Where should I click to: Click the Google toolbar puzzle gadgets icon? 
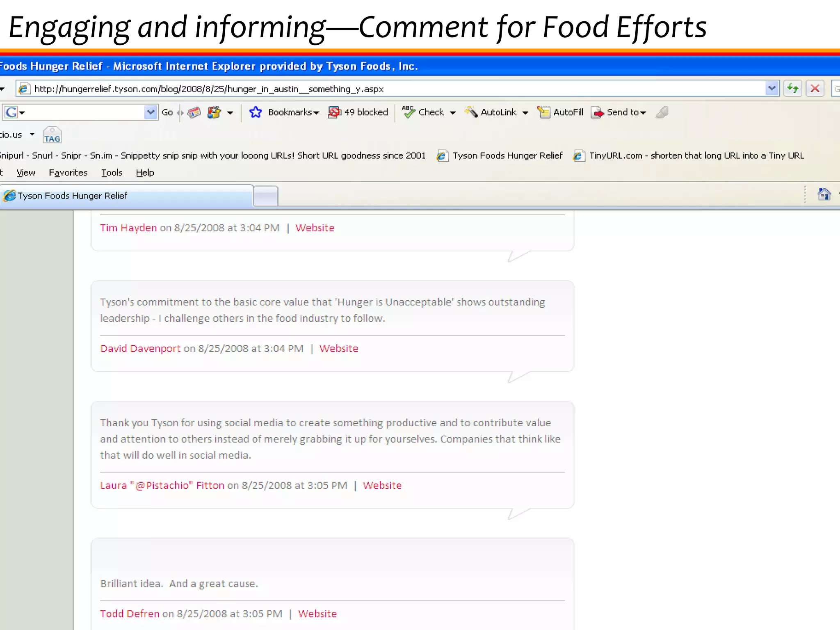point(214,112)
